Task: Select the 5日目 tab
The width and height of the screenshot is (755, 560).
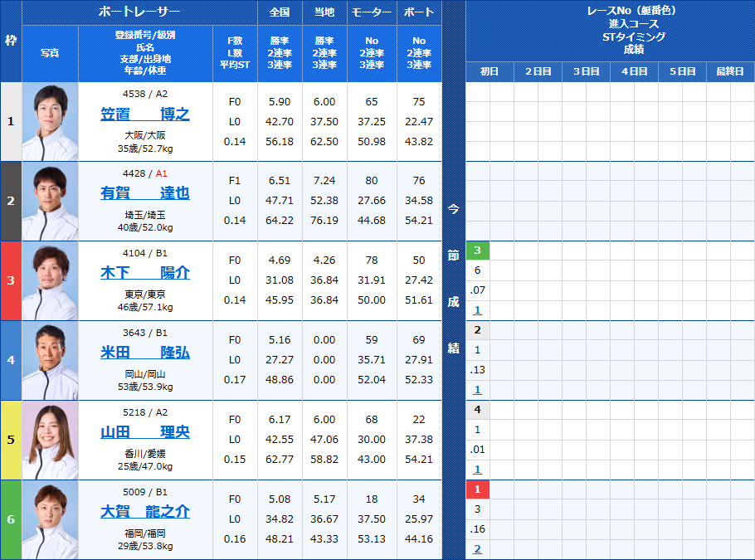Action: (681, 71)
